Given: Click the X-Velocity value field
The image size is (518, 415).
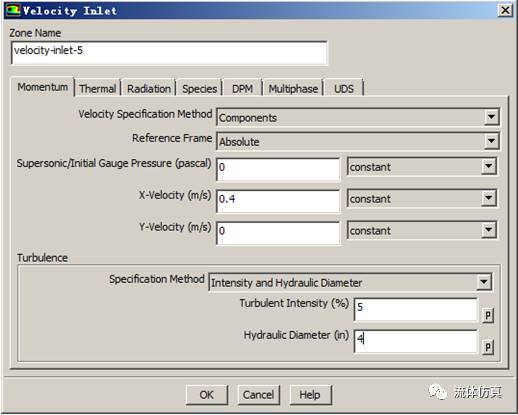Looking at the screenshot, I should click(x=278, y=201).
